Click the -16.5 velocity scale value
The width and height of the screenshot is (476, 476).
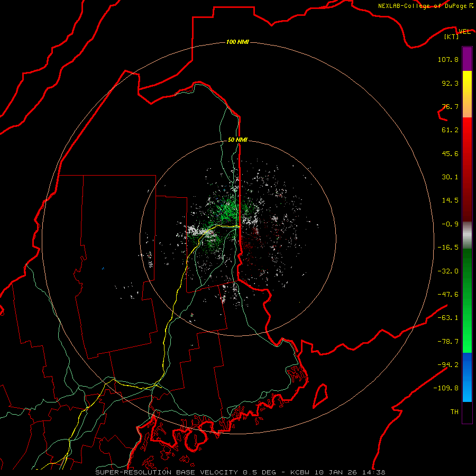pos(448,248)
